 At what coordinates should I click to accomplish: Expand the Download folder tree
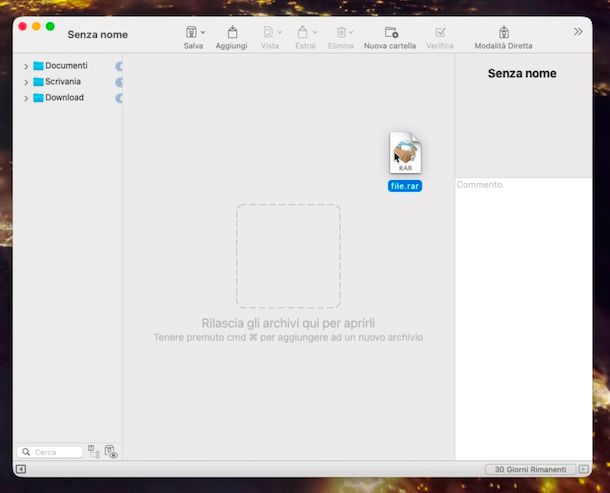pyautogui.click(x=26, y=98)
